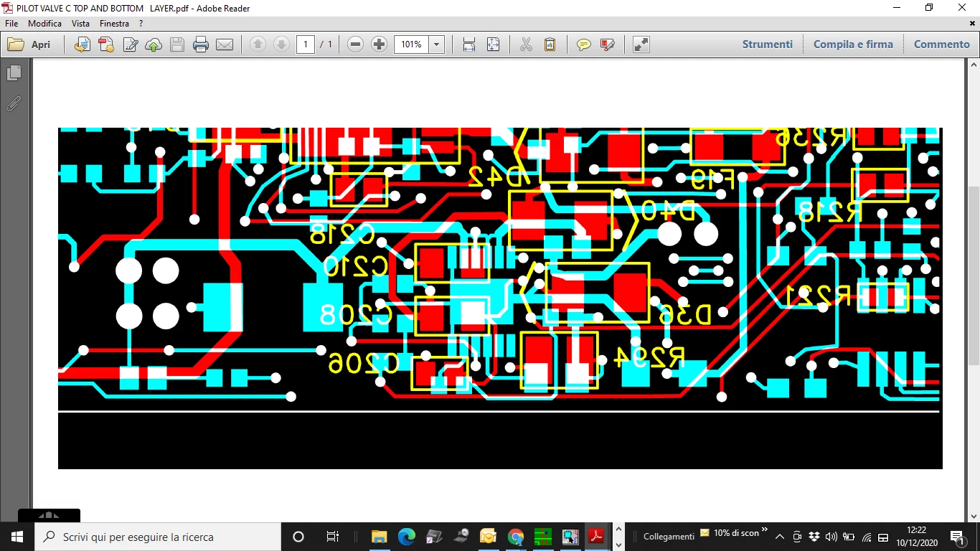Click the email envelope icon
Image resolution: width=980 pixels, height=551 pixels.
(225, 44)
